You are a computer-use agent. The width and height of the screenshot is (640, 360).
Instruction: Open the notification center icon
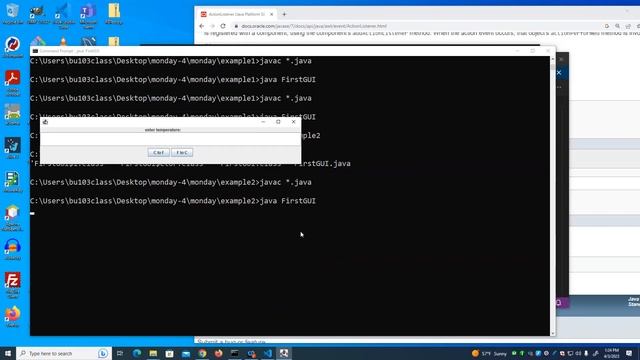(629, 353)
